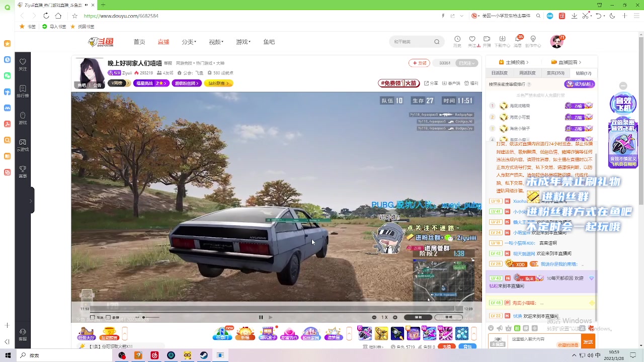
Task: Open the 潮玩盒子 activity icon
Action: tap(268, 334)
